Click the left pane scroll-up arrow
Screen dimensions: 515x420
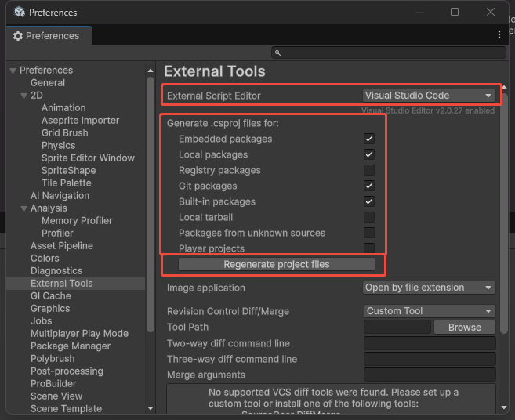[x=151, y=71]
